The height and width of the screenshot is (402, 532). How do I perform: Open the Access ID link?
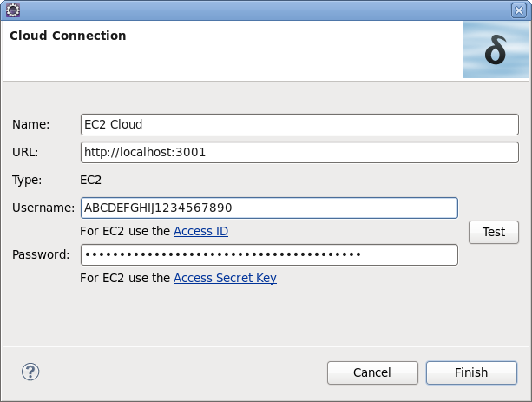coord(200,231)
